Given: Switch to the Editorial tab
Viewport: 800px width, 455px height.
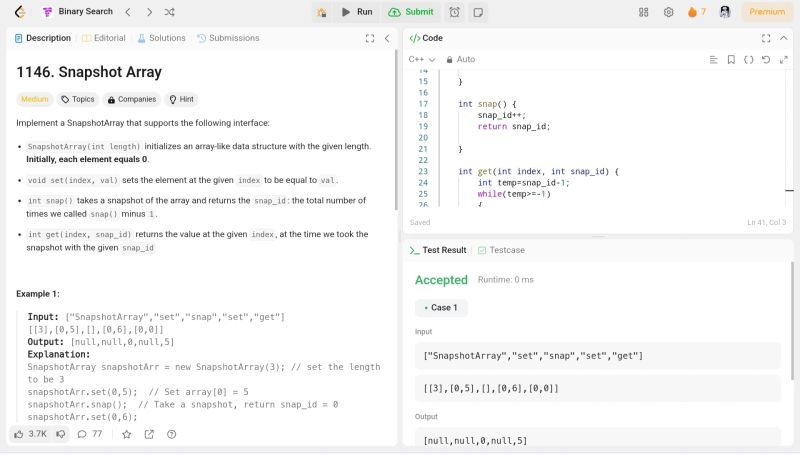Looking at the screenshot, I should point(104,38).
